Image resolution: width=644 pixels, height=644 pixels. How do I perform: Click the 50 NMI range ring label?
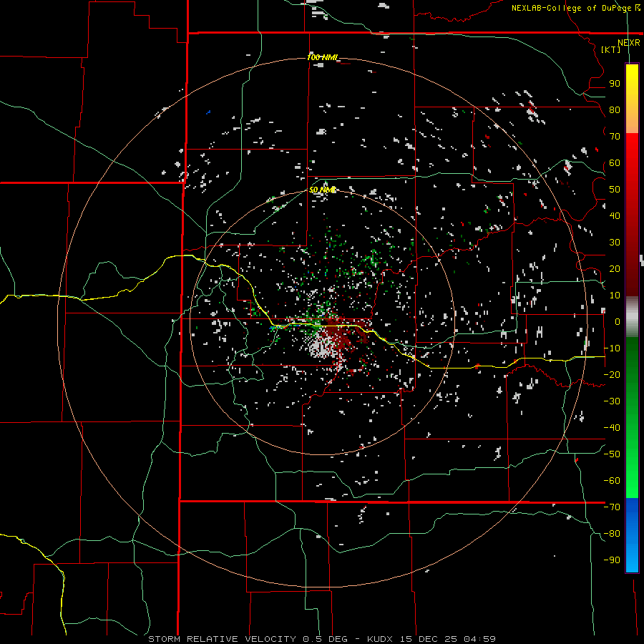323,190
